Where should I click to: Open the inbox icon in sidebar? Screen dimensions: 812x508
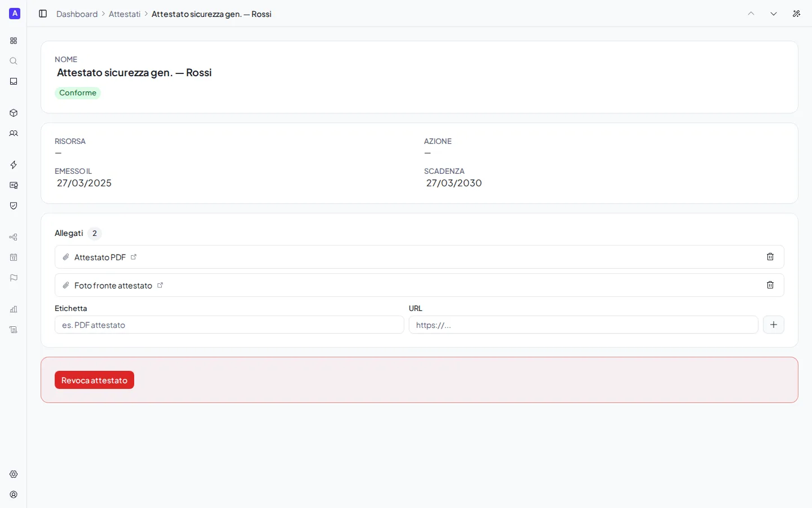14,81
